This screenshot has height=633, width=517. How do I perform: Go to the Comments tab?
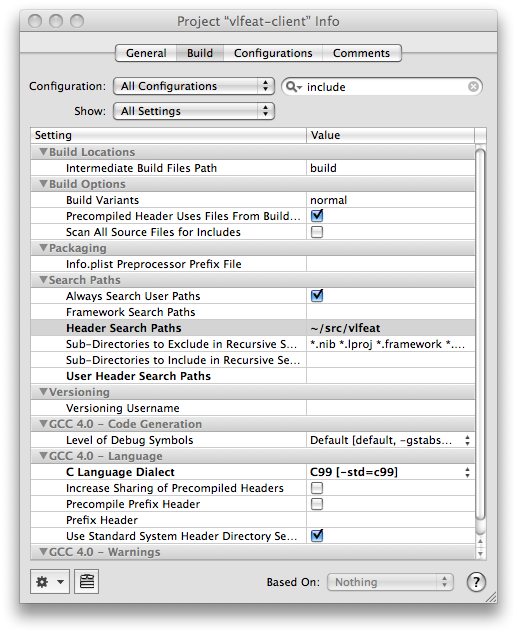coord(361,53)
